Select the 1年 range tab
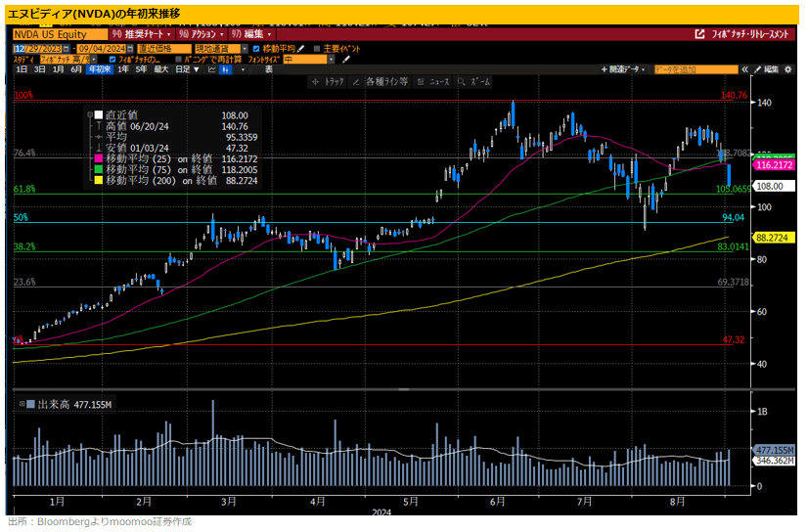808x532 pixels. click(x=123, y=69)
